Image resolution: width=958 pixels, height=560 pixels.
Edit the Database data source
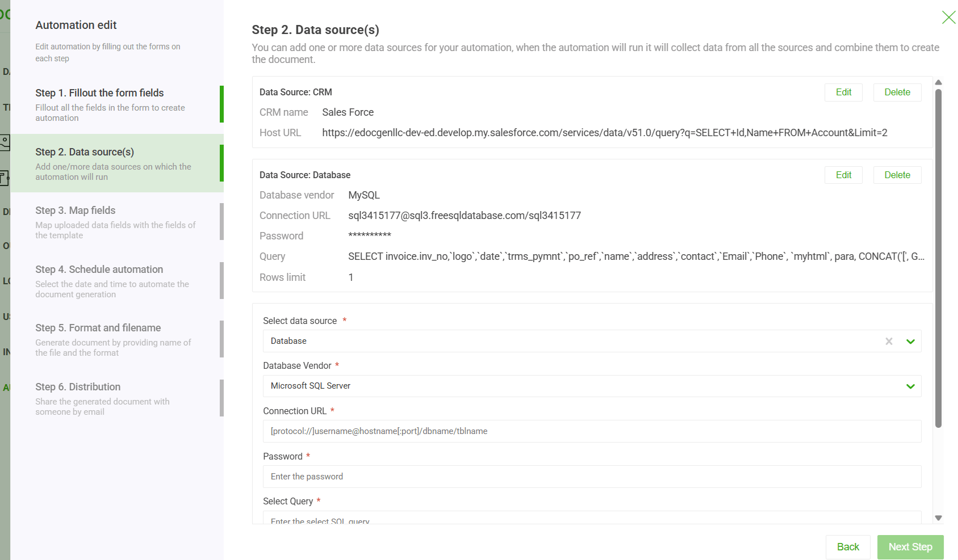click(843, 175)
